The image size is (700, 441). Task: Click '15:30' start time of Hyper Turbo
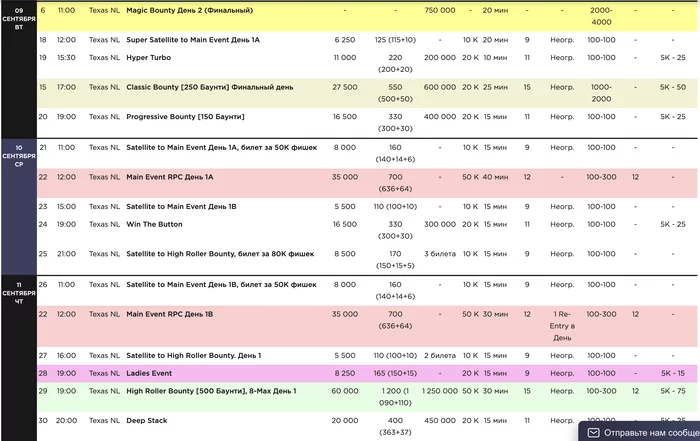[x=66, y=58]
